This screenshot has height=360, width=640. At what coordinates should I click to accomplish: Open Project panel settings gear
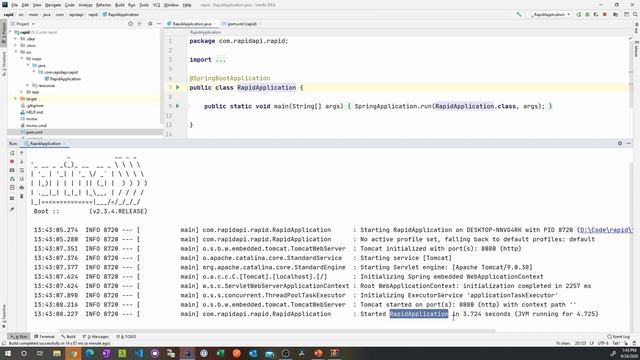coord(150,24)
